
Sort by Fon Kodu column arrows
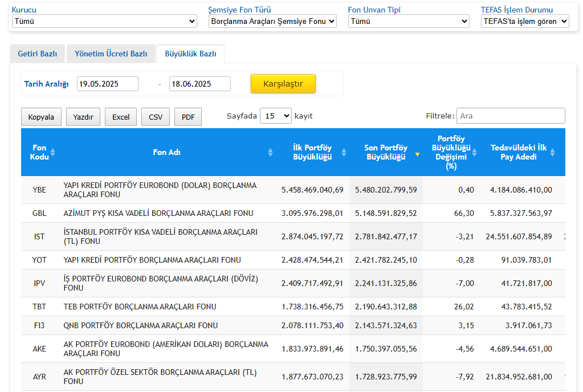point(53,152)
